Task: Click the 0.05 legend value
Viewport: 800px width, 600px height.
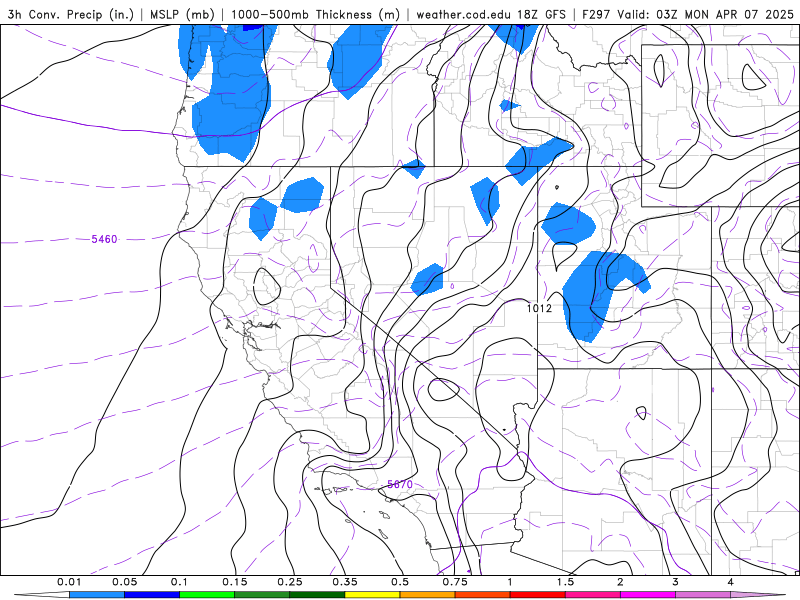Action: pos(124,582)
